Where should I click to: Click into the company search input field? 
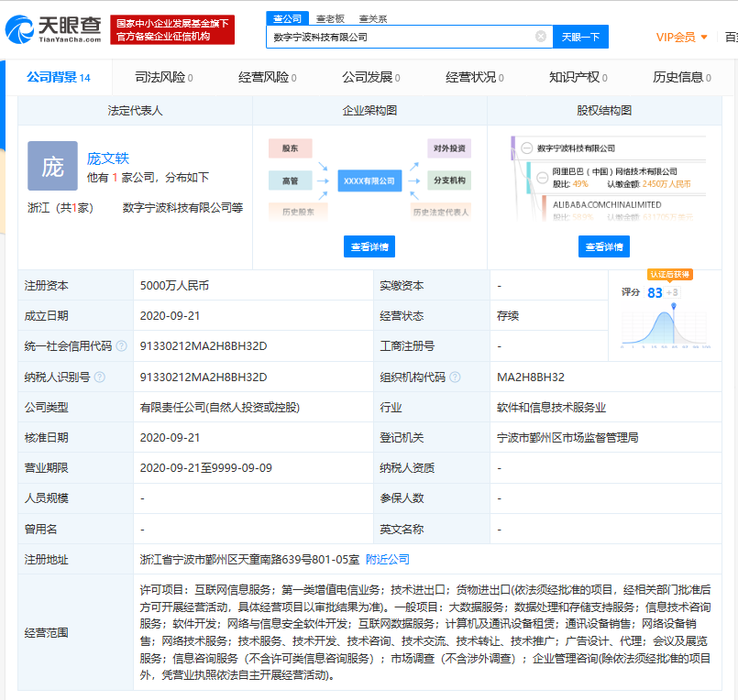click(399, 37)
